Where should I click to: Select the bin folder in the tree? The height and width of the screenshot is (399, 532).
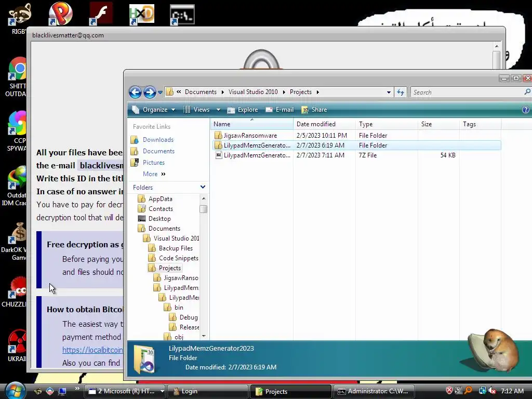[179, 308]
